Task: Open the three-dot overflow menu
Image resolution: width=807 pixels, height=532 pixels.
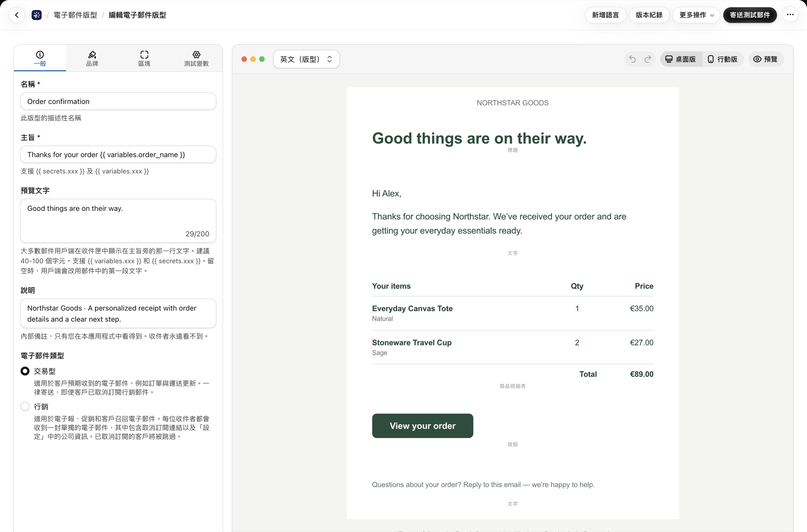Action: click(790, 15)
